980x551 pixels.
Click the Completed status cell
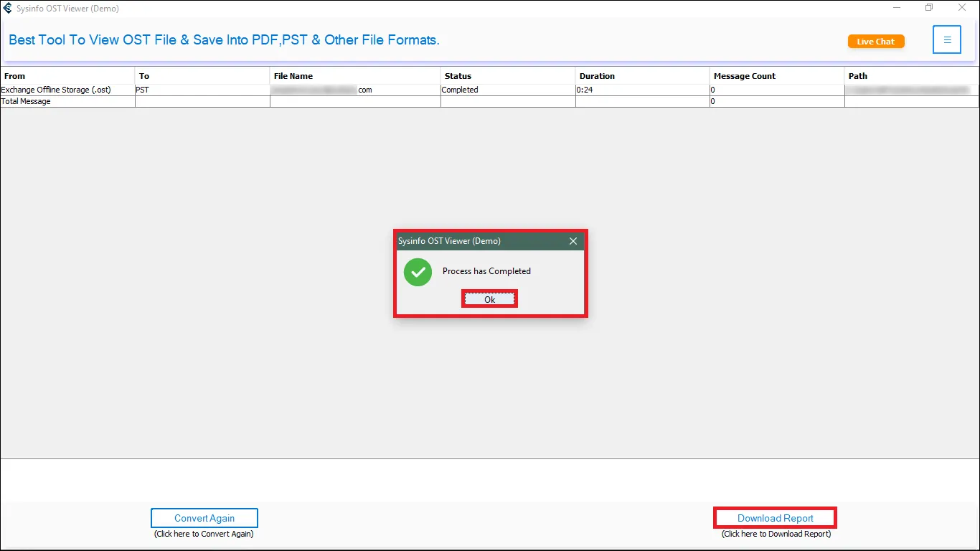(508, 90)
